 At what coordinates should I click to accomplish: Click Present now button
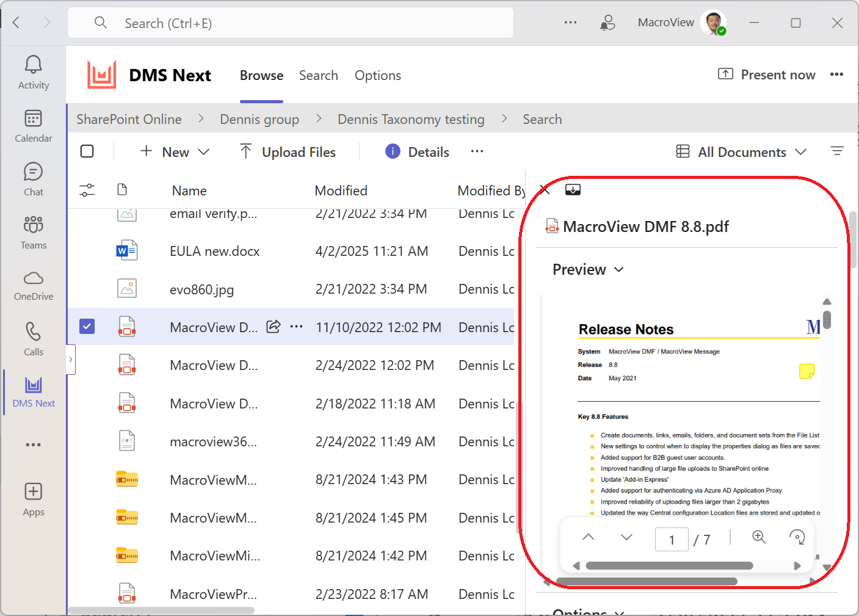(766, 74)
